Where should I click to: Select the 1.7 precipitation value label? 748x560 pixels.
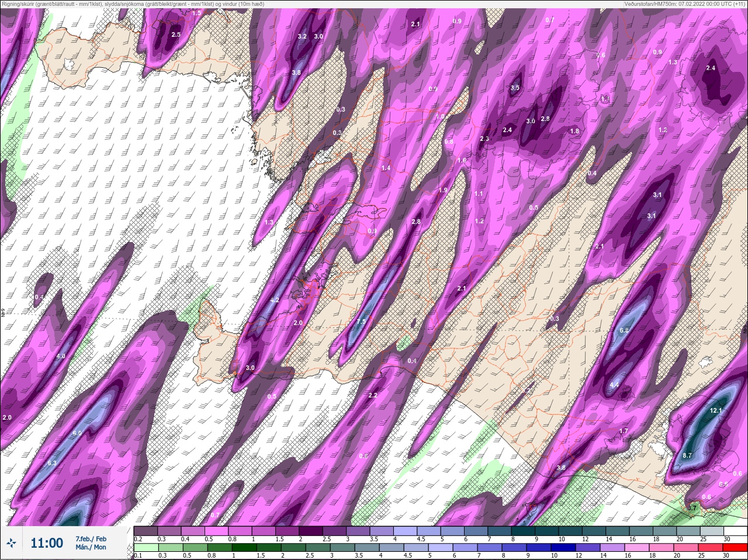click(624, 431)
